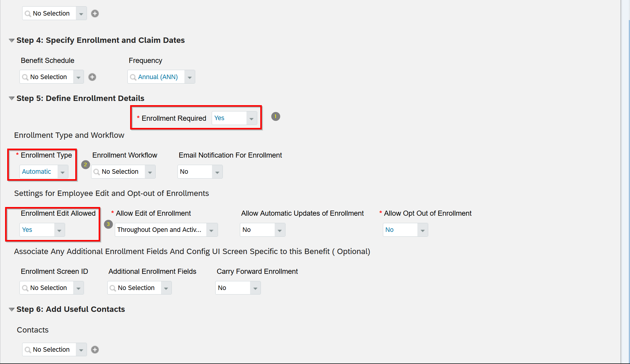The width and height of the screenshot is (630, 364).
Task: Open Allow Opt Out of Enrollment dropdown
Action: tap(422, 230)
